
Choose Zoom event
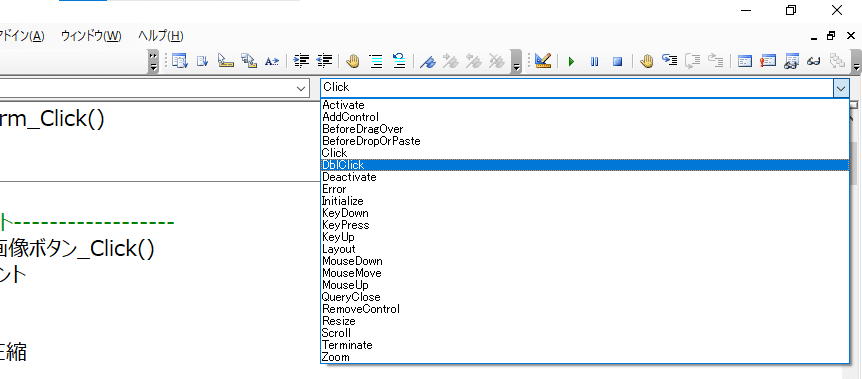click(585, 358)
